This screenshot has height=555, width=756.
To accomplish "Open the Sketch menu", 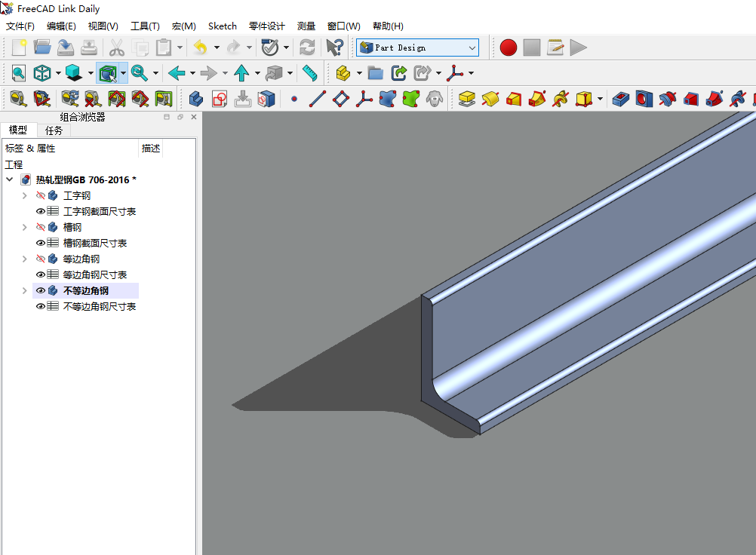I will (x=222, y=26).
